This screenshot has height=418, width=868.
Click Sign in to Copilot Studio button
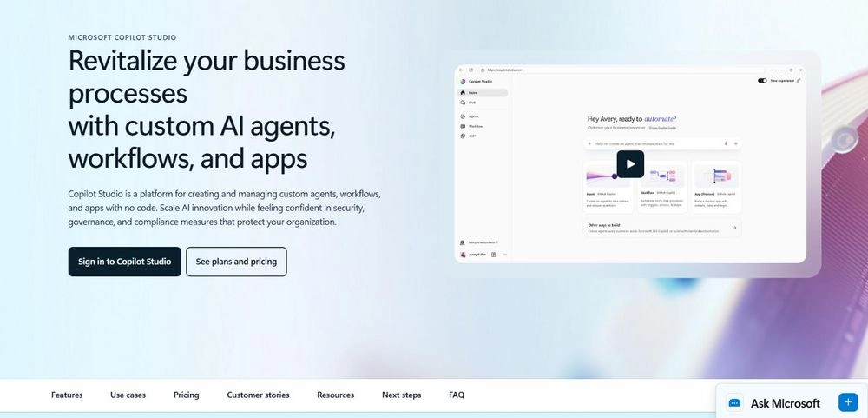(x=124, y=262)
